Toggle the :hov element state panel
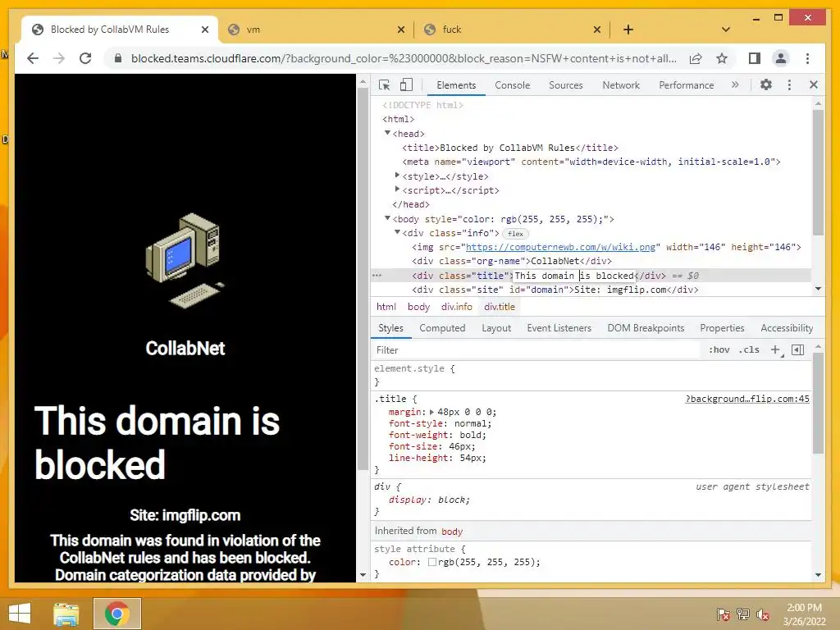The height and width of the screenshot is (630, 840). click(719, 349)
